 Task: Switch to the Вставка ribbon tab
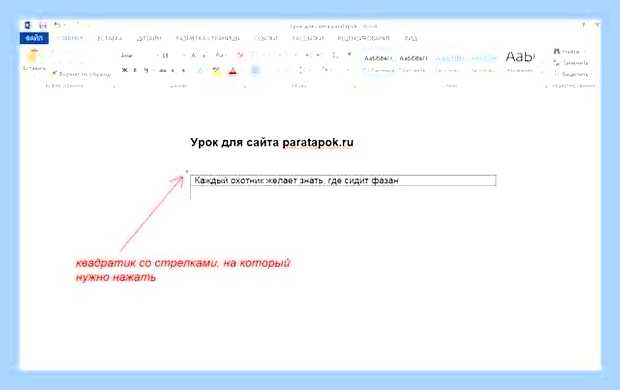110,38
